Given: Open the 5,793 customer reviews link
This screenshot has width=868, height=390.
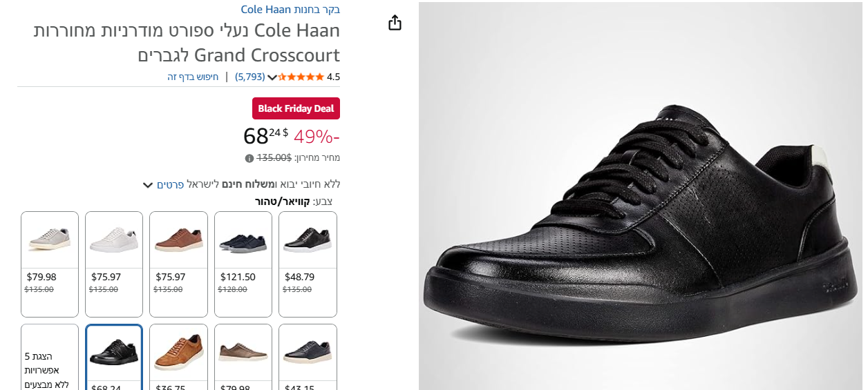Looking at the screenshot, I should coord(250,77).
